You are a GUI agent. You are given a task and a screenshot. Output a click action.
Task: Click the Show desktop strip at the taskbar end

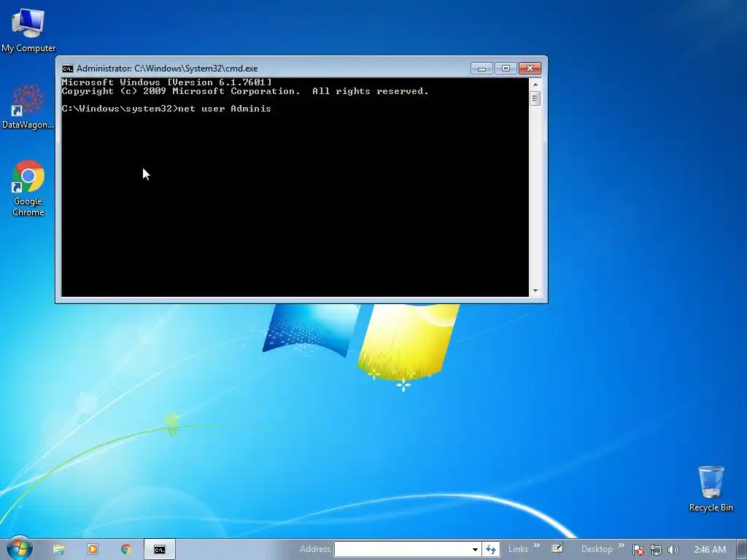pyautogui.click(x=743, y=550)
